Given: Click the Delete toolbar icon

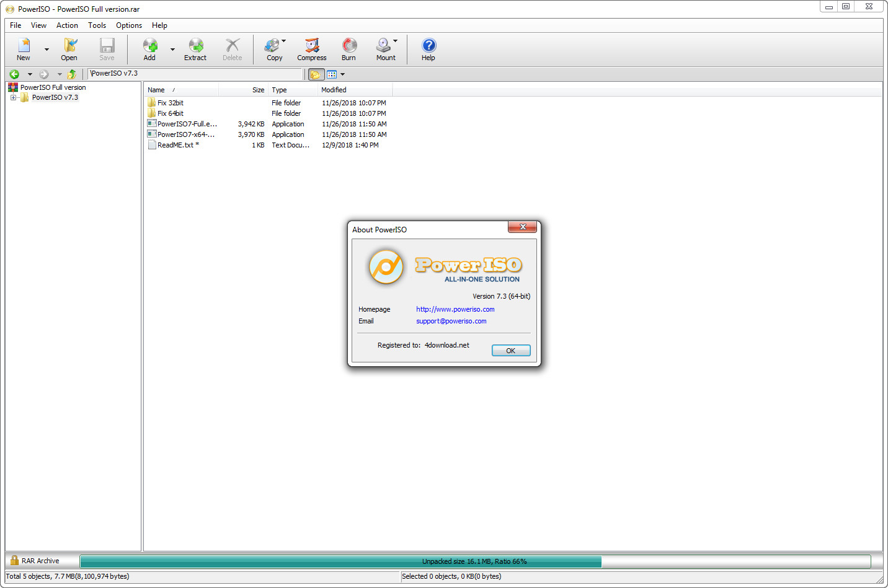Looking at the screenshot, I should [x=233, y=49].
